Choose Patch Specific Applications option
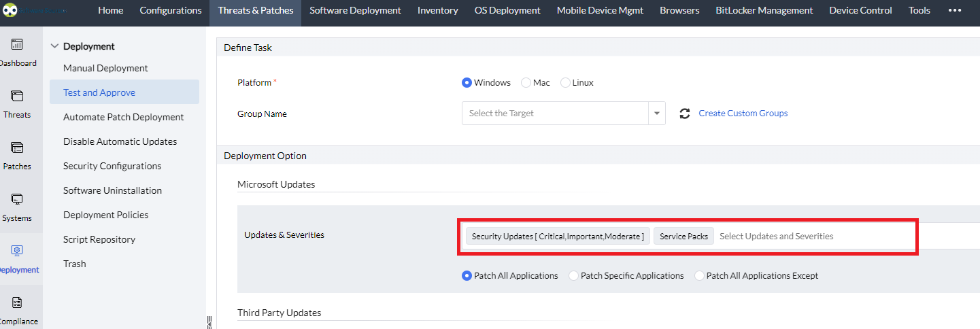Screen dimensions: 980x329 pos(574,276)
